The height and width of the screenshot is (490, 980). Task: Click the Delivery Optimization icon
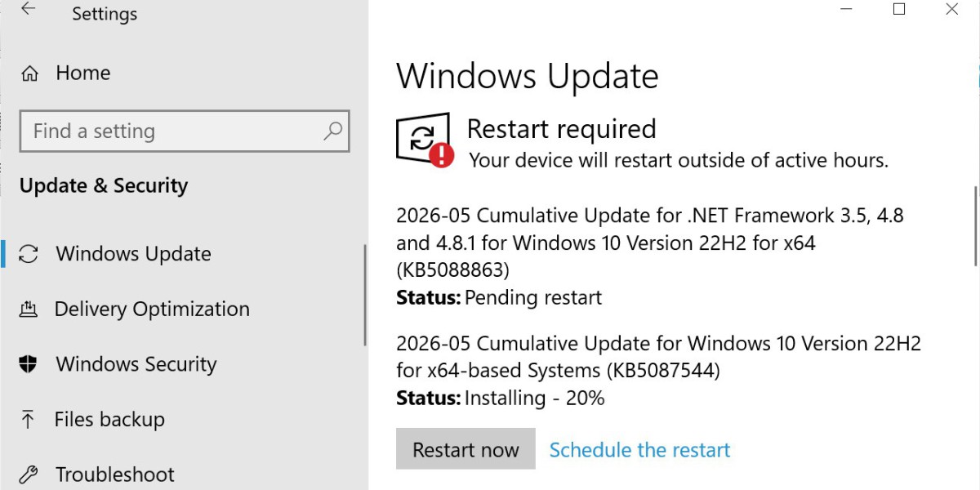click(x=29, y=310)
